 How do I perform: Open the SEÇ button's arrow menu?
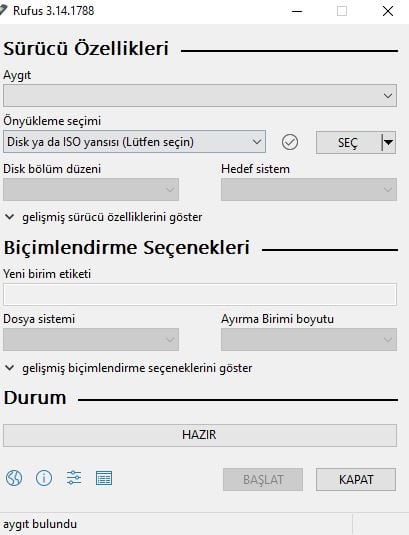point(388,142)
